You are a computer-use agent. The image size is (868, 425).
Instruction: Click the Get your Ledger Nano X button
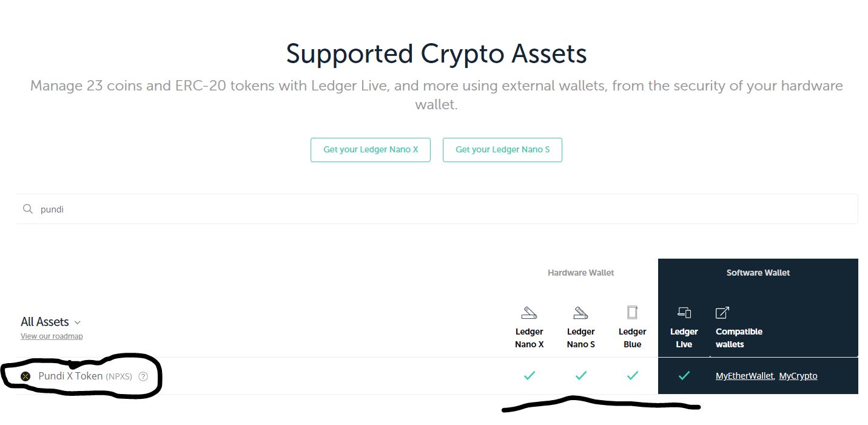click(x=370, y=149)
